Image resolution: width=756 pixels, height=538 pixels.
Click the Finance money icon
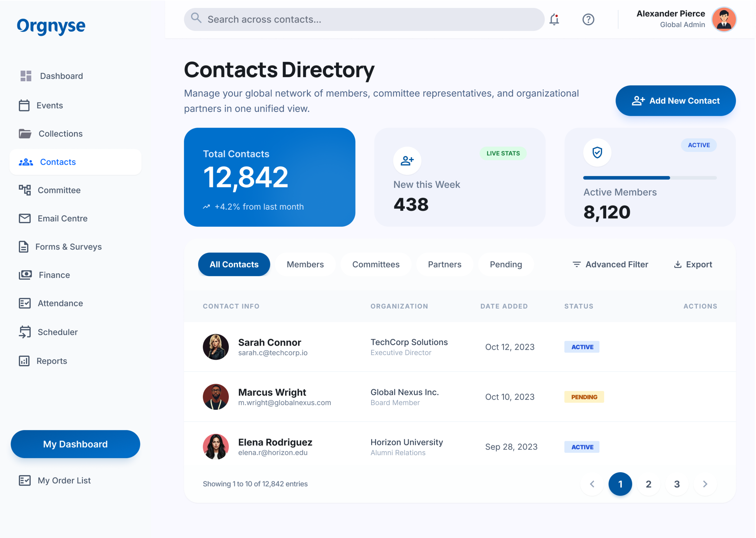25,275
